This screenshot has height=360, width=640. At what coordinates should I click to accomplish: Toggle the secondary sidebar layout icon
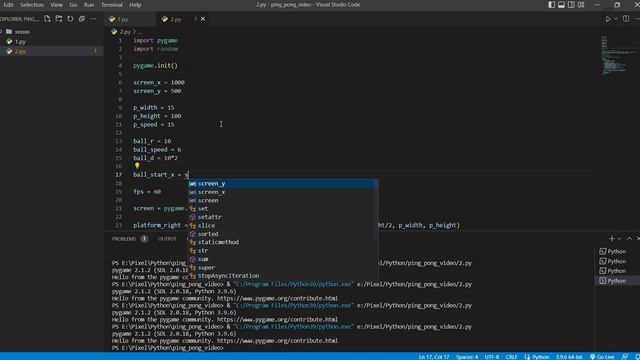571,5
